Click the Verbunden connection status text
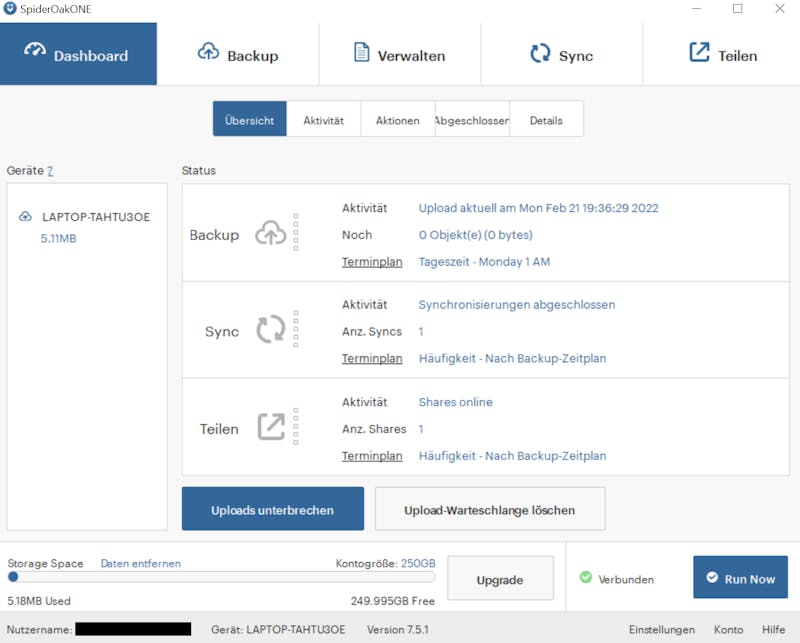The height and width of the screenshot is (643, 800). coord(626,579)
